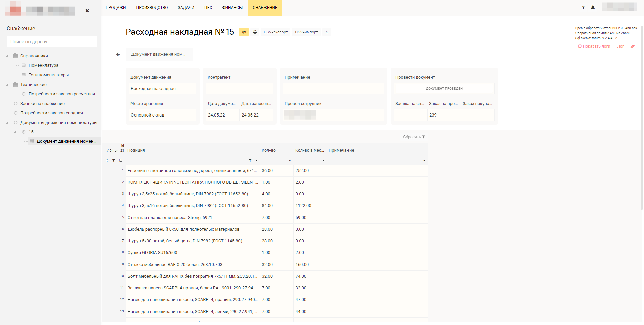Click the filter funnel icon in id column
This screenshot has width=644, height=325.
[114, 161]
